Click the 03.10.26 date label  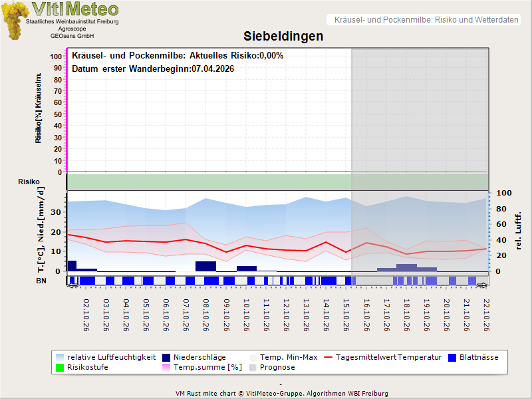[x=106, y=315]
